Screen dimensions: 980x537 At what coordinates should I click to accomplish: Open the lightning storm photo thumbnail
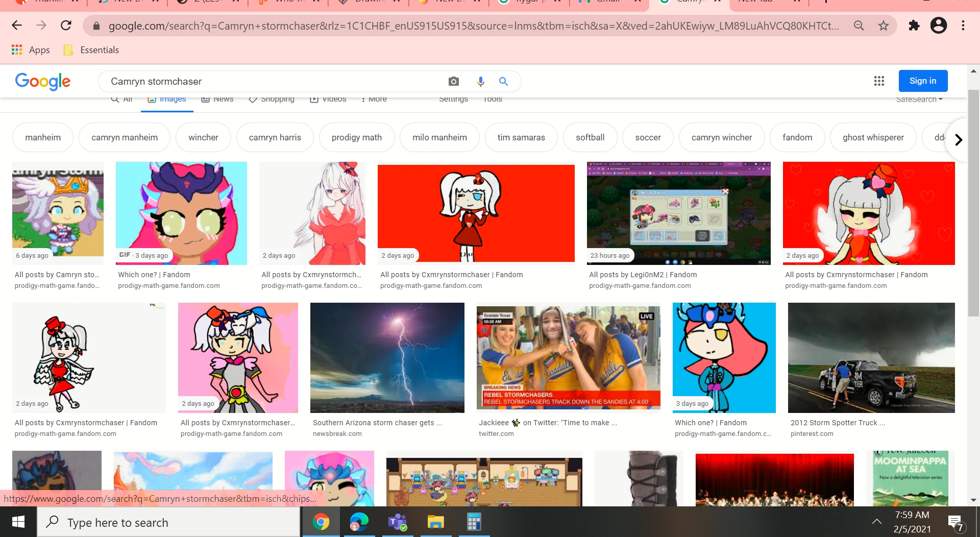[386, 357]
